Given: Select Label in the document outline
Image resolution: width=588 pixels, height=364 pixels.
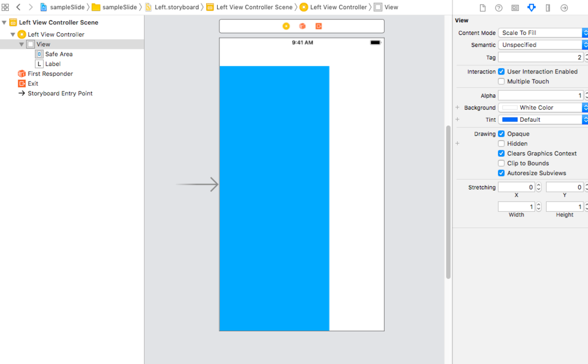Looking at the screenshot, I should (53, 64).
